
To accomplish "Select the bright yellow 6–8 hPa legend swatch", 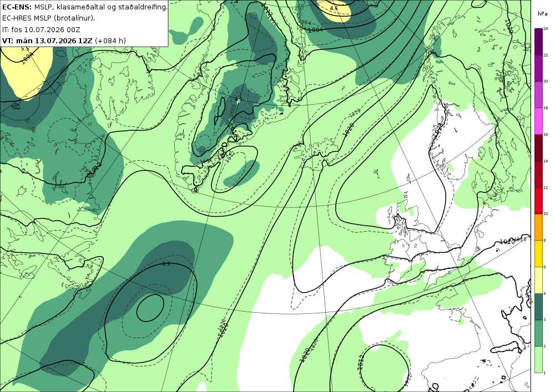I will 538,253.
